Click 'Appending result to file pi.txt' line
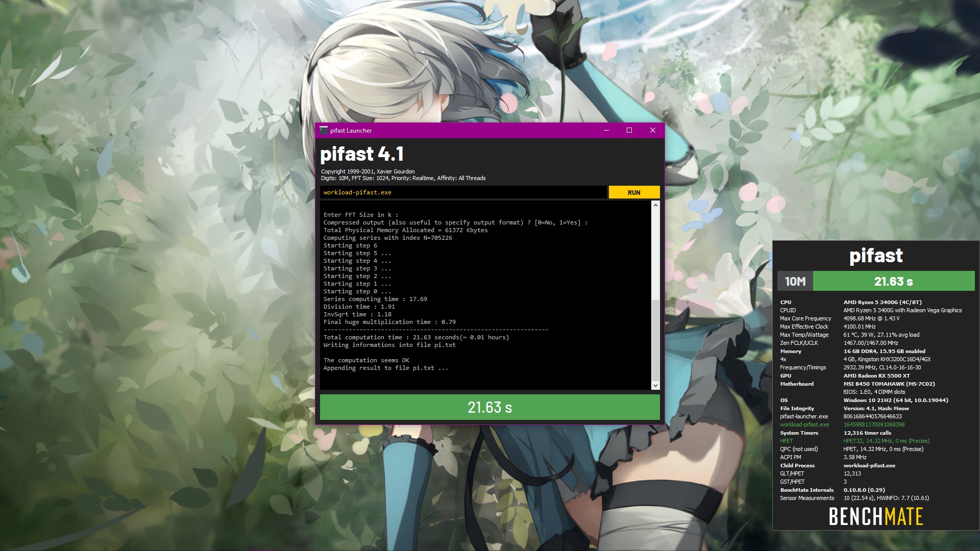Image resolution: width=980 pixels, height=551 pixels. [386, 368]
